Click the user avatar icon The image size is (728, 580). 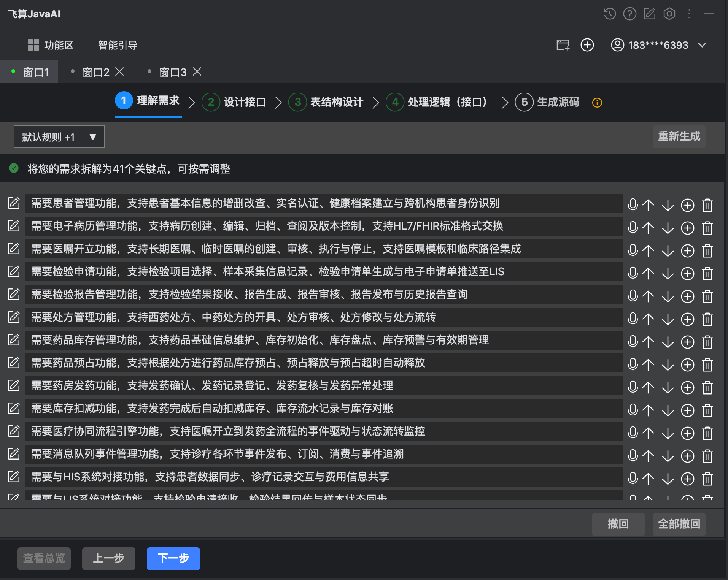coord(617,45)
